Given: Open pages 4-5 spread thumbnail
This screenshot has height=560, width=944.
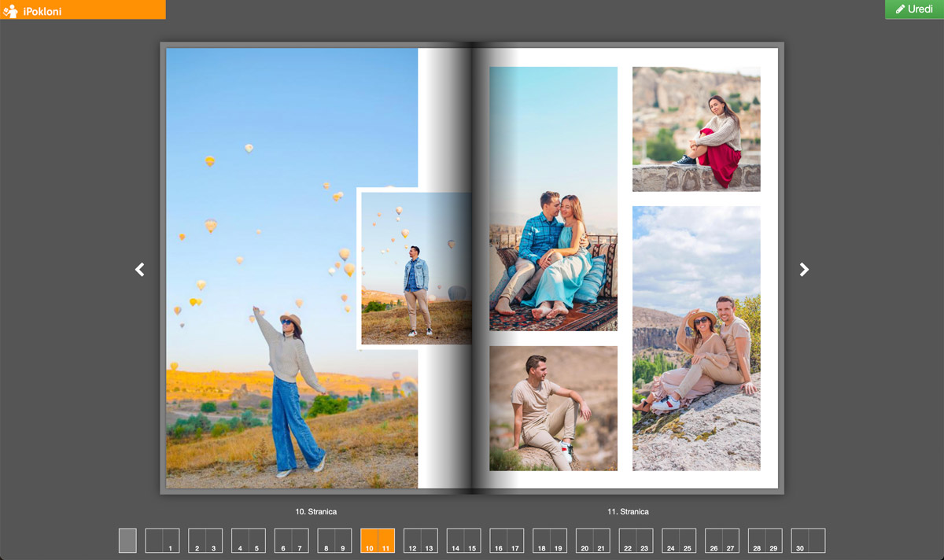Looking at the screenshot, I should (249, 540).
